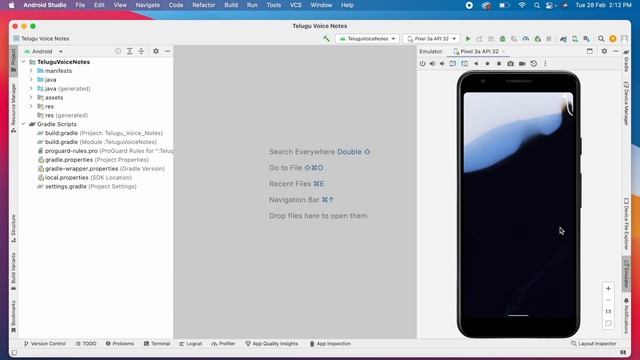Open Emulator panel settings gear

point(604,51)
